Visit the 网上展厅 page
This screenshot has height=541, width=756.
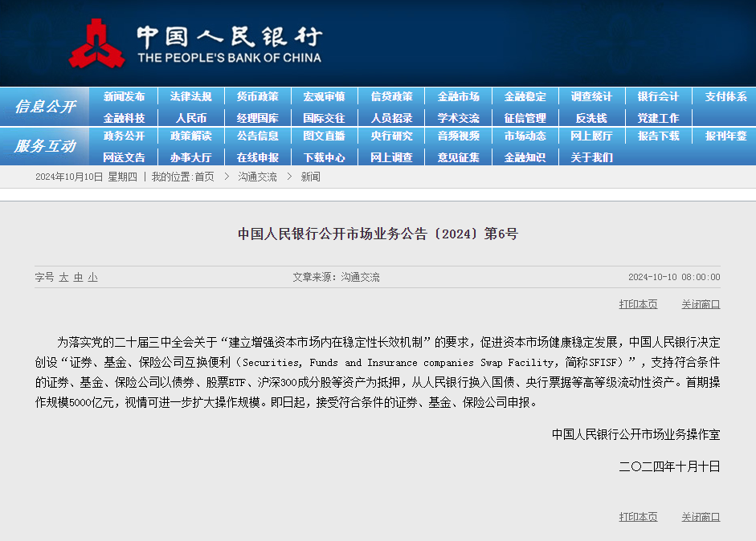591,136
